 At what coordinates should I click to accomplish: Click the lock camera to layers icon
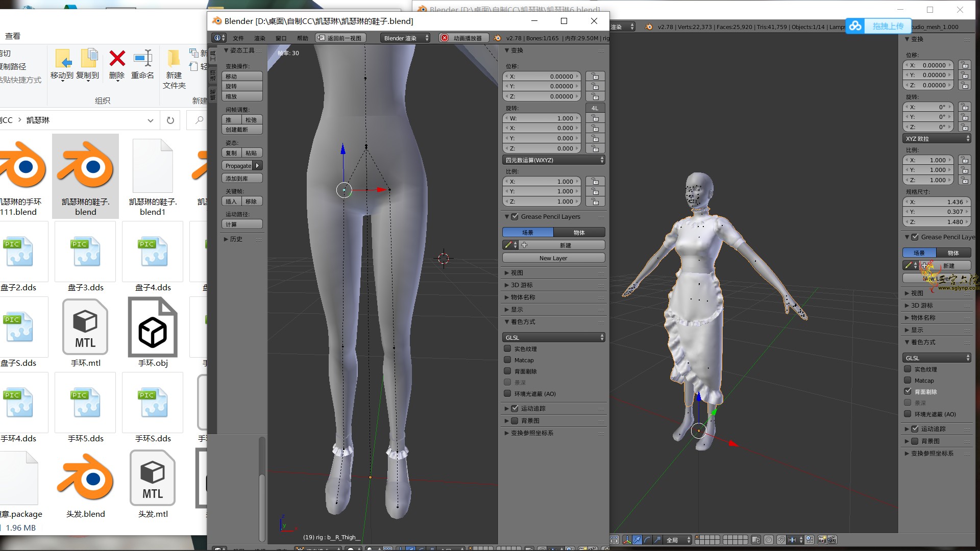[756, 540]
